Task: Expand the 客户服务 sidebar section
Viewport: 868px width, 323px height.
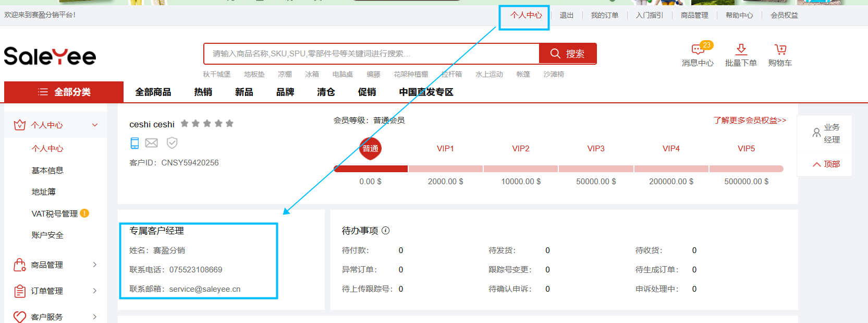Action: coord(94,317)
